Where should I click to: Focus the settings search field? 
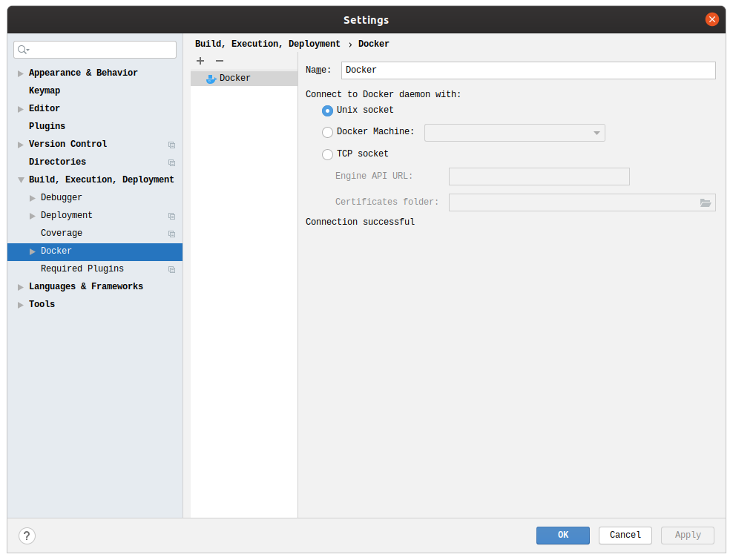(95, 50)
